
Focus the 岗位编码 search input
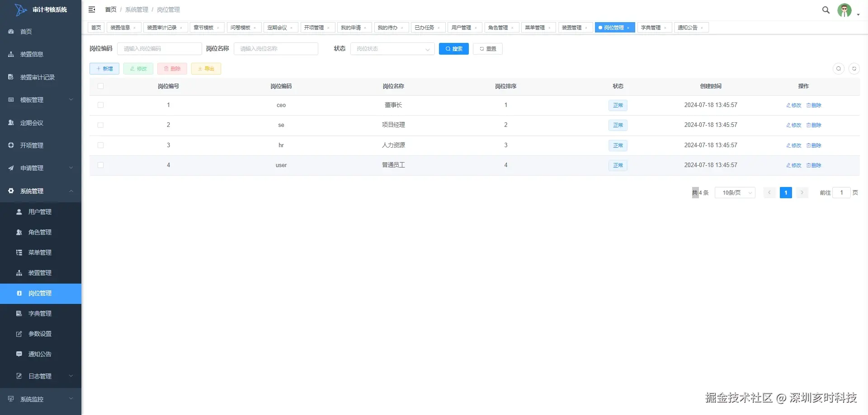[x=160, y=49]
